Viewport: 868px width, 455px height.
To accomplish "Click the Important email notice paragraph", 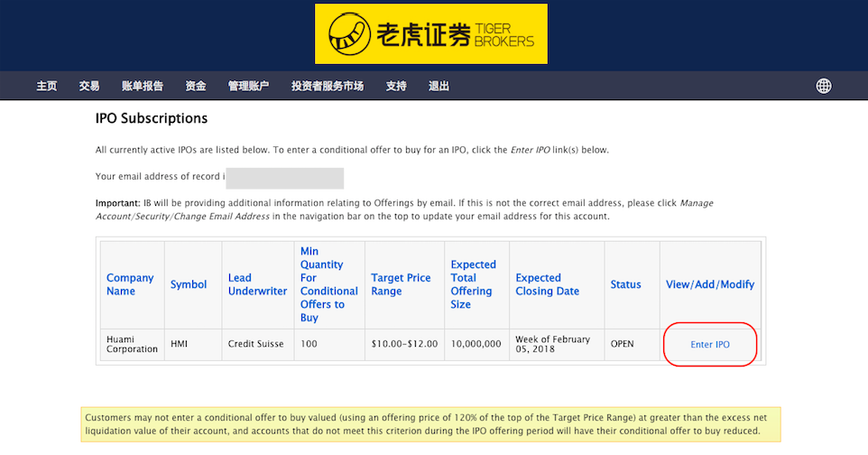I will coord(404,209).
